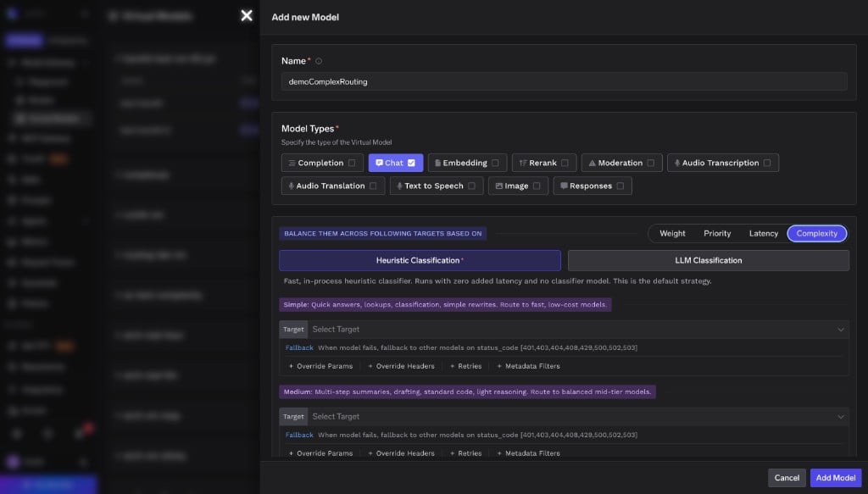Open the Fallback link in the Simple tier

299,348
